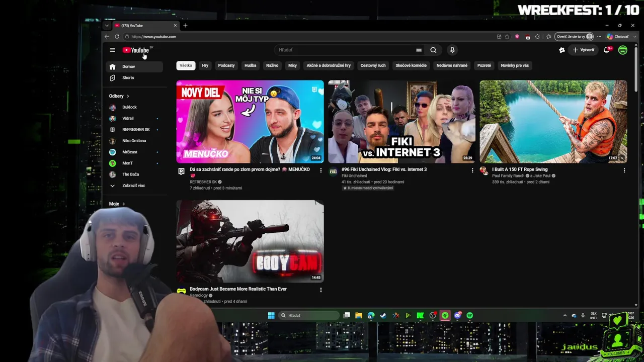The width and height of the screenshot is (644, 362).
Task: Launch Steam from the taskbar
Action: pos(383,315)
